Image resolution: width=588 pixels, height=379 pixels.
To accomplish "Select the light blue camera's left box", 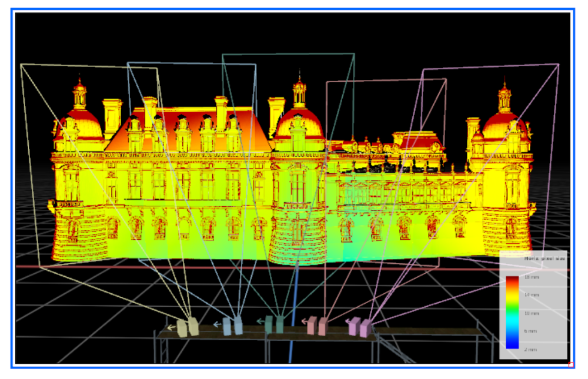I will 227,327.
